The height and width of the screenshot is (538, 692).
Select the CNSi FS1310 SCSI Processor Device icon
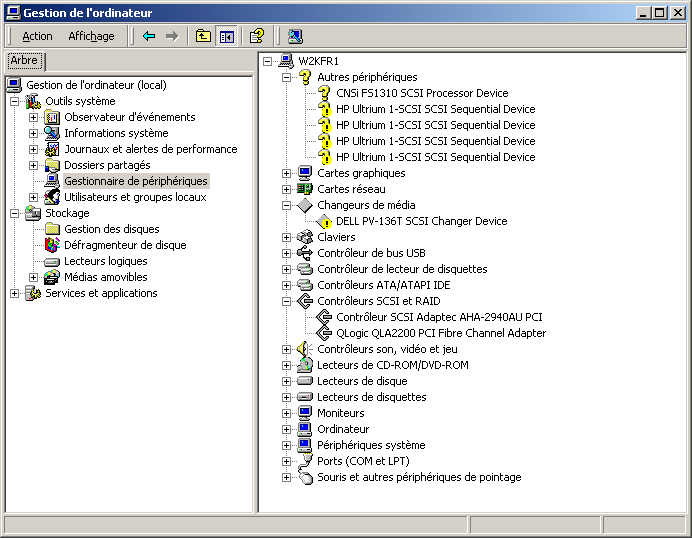pos(324,93)
